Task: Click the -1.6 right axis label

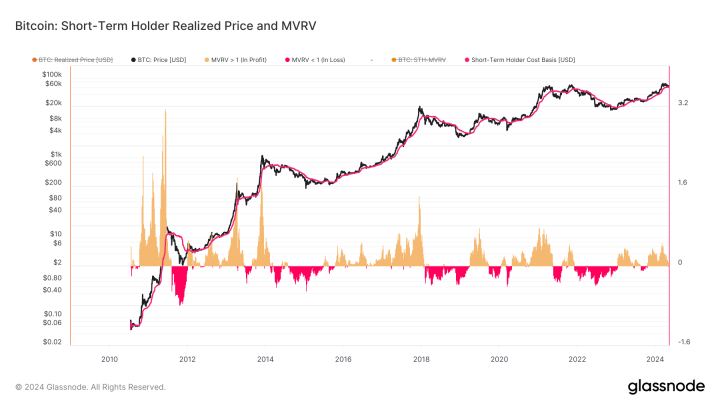Action: tap(684, 342)
